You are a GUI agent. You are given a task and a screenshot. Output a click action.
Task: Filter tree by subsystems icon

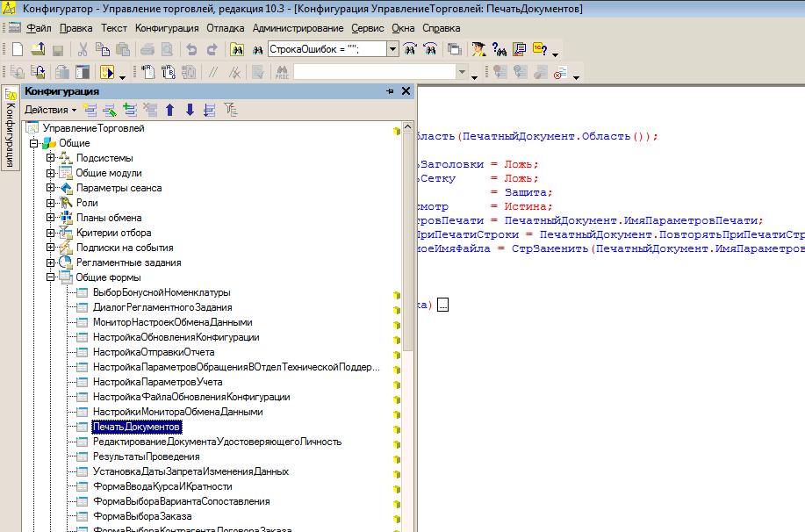point(231,110)
